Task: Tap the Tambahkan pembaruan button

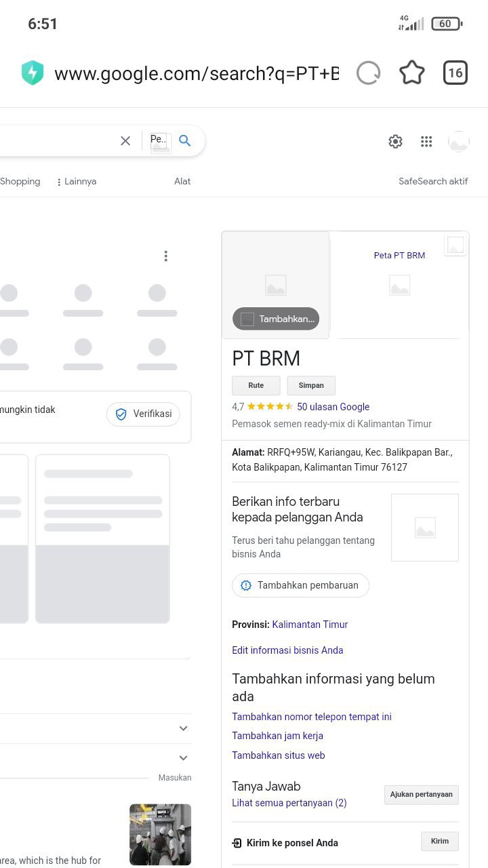Action: (300, 585)
